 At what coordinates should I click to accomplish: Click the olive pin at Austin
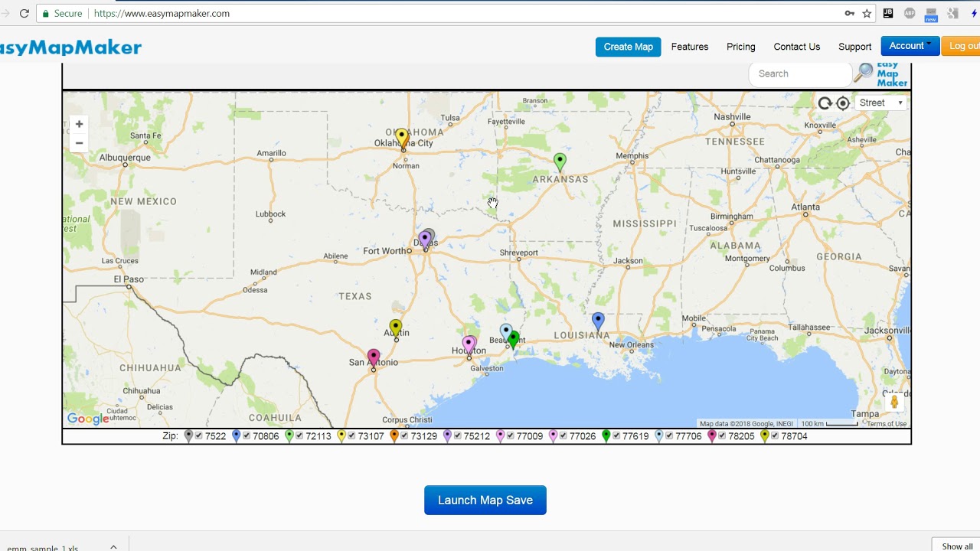pyautogui.click(x=395, y=329)
